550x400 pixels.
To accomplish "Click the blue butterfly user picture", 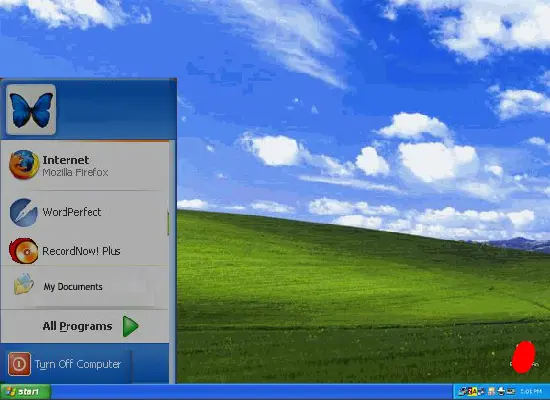I will (x=31, y=109).
